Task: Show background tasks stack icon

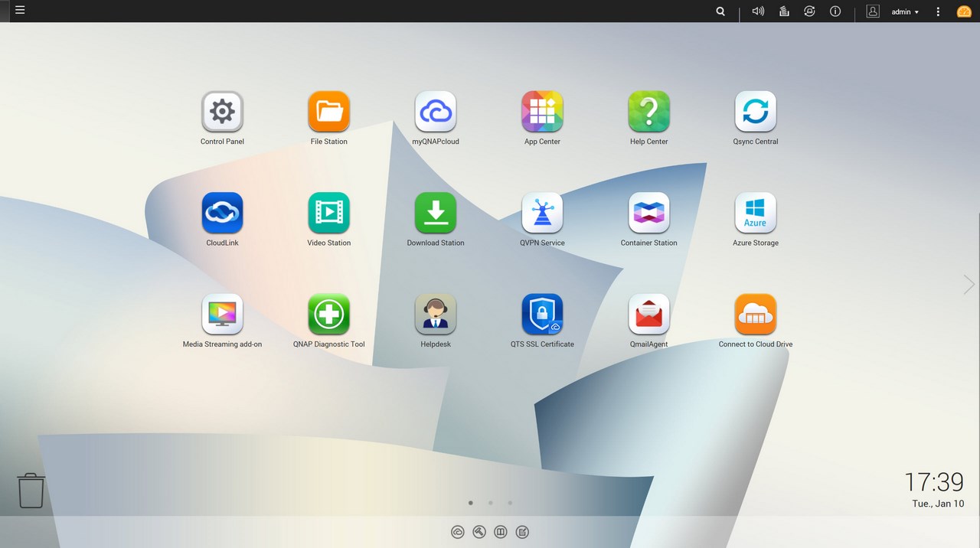Action: click(784, 11)
